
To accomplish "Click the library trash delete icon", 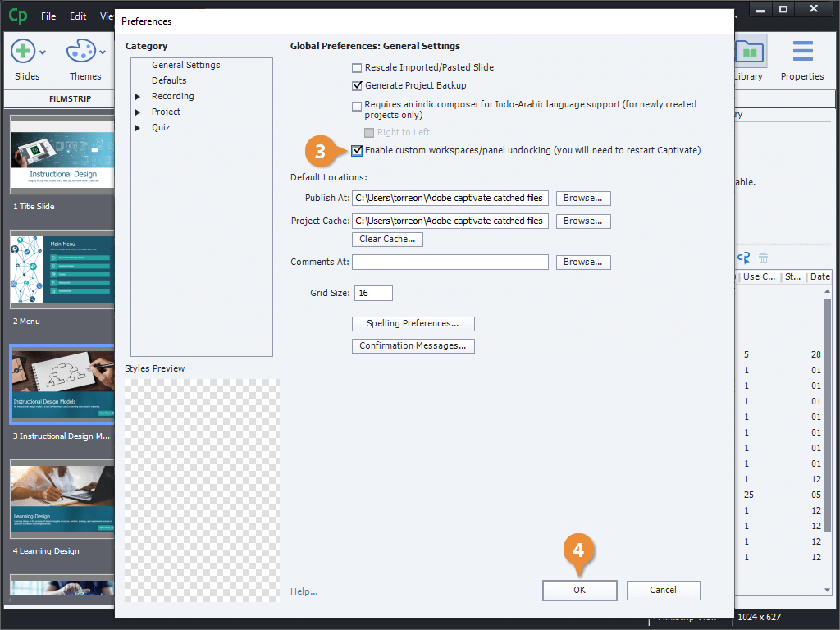I will 764,258.
